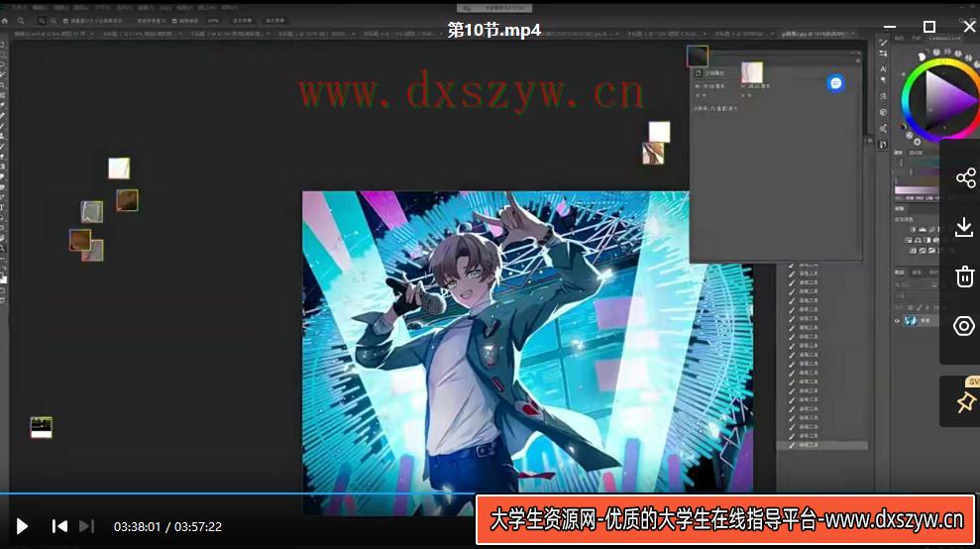Click the magnifier search icon in options bar

[x=21, y=21]
